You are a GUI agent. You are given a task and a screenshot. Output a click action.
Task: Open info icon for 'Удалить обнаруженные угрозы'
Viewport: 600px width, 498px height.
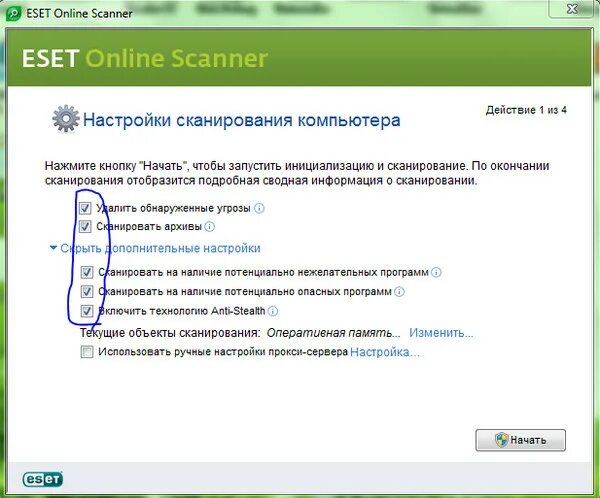click(x=259, y=208)
